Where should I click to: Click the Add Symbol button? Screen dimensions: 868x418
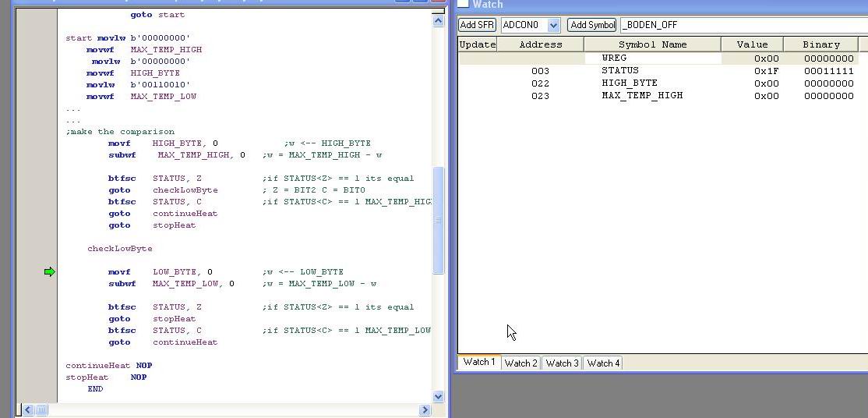point(592,25)
